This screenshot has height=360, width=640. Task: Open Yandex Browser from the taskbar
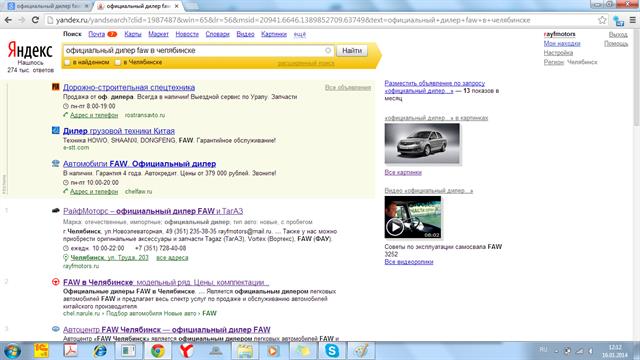coord(187,351)
